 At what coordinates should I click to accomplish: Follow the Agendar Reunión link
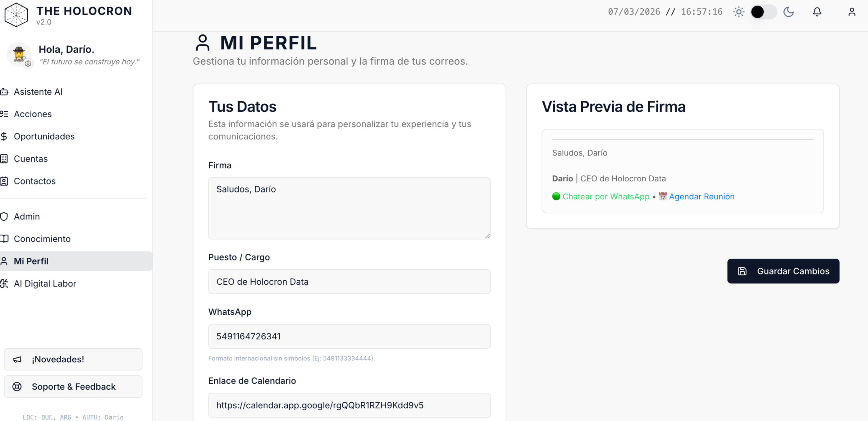pos(701,196)
